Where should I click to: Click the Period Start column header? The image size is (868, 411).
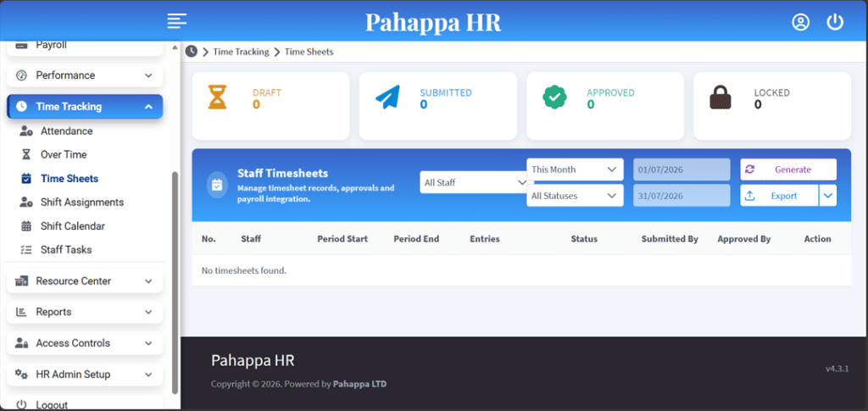[x=342, y=239]
